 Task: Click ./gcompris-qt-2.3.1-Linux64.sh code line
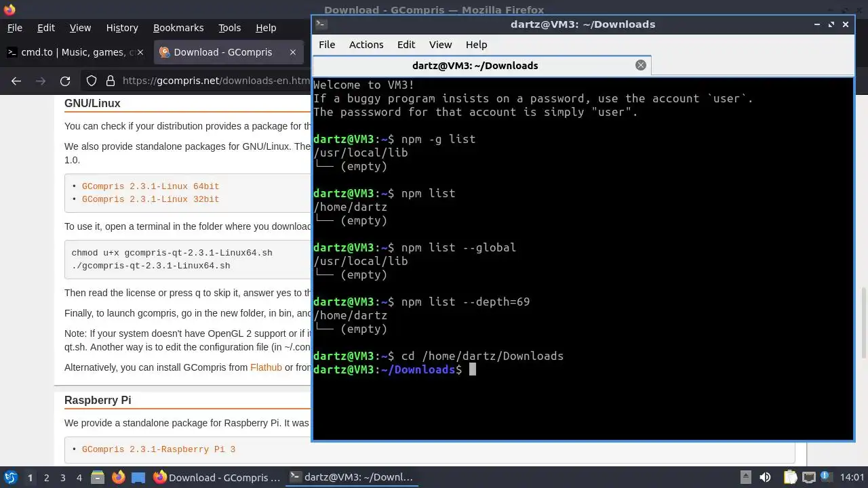pyautogui.click(x=151, y=265)
